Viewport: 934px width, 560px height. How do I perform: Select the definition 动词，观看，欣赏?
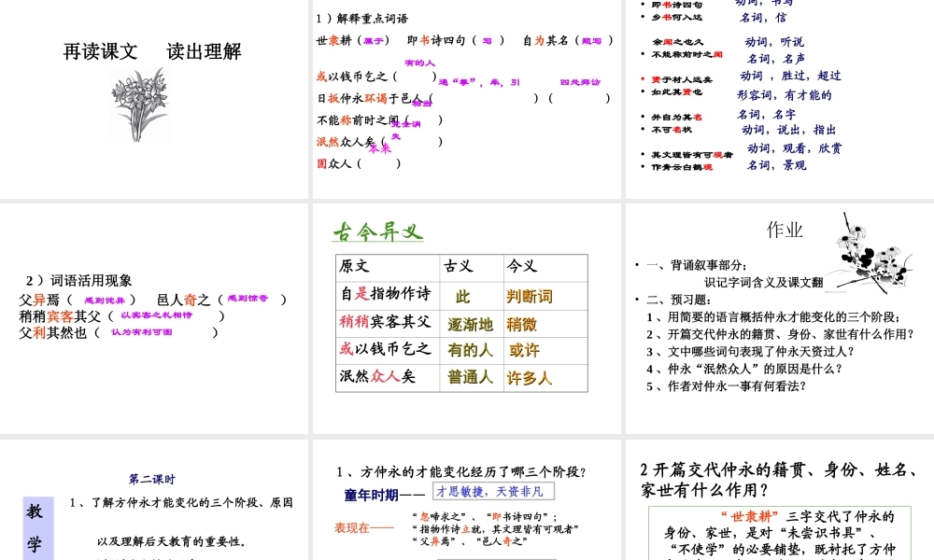[x=795, y=148]
